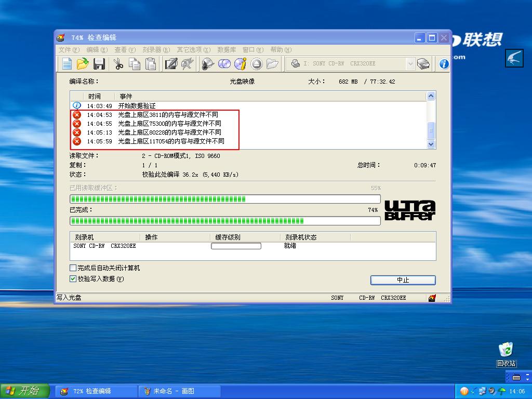The height and width of the screenshot is (399, 532).
Task: Open the 窗口 menu
Action: (253, 50)
